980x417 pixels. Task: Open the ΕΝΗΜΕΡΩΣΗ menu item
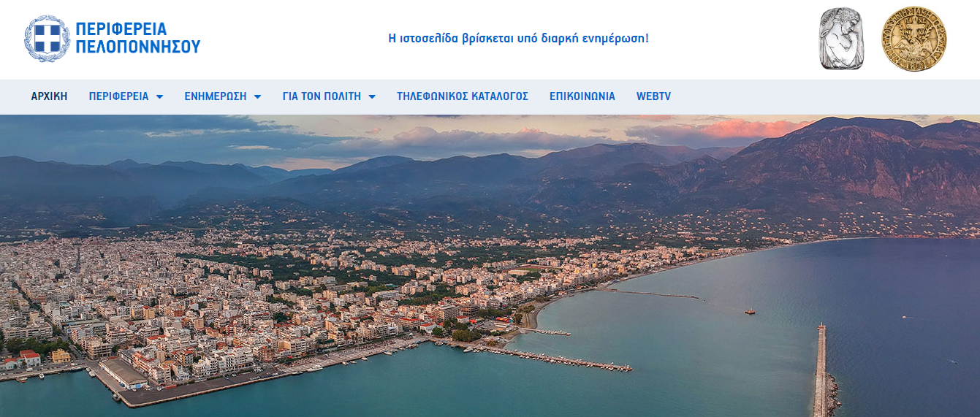216,96
